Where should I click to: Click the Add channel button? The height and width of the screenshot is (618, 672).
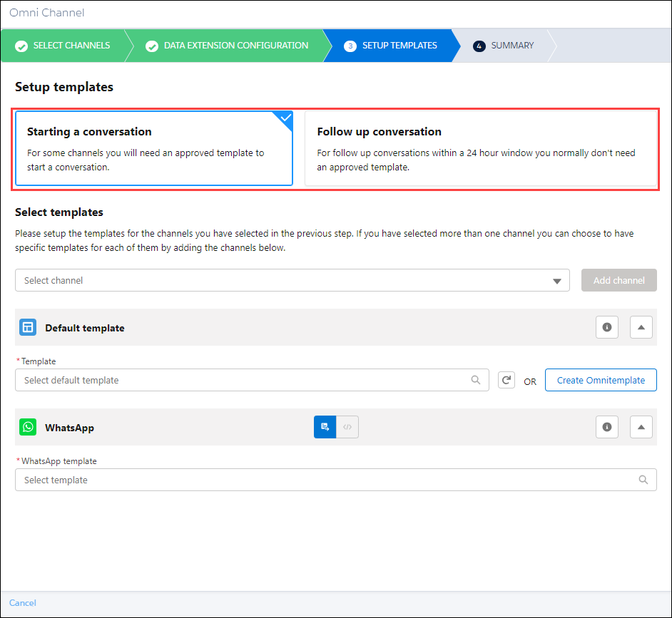(618, 280)
